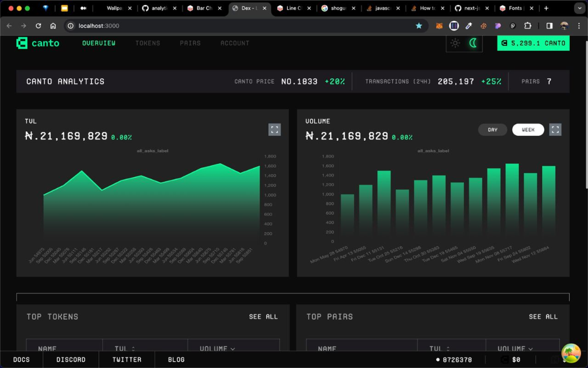Click Name header in Top Tokens table

pyautogui.click(x=47, y=348)
